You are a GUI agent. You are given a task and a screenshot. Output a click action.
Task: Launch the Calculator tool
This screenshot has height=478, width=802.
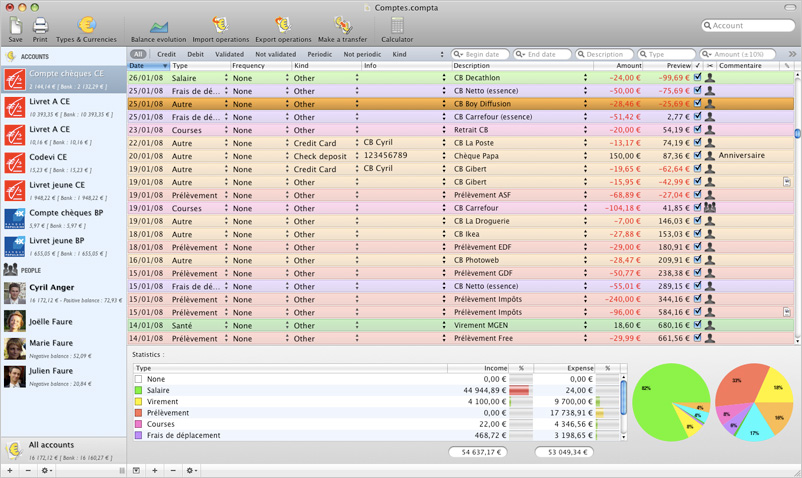click(397, 25)
